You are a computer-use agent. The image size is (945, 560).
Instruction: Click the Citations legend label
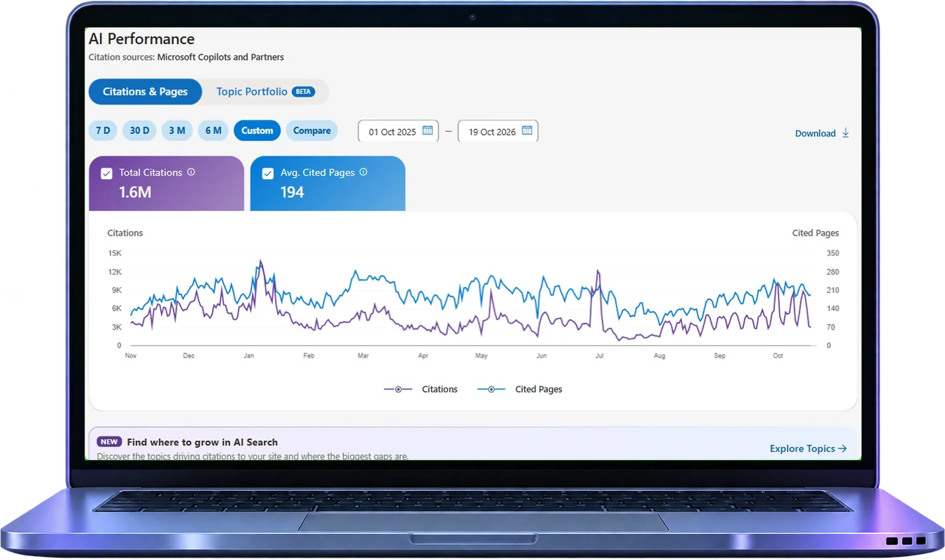(x=440, y=390)
